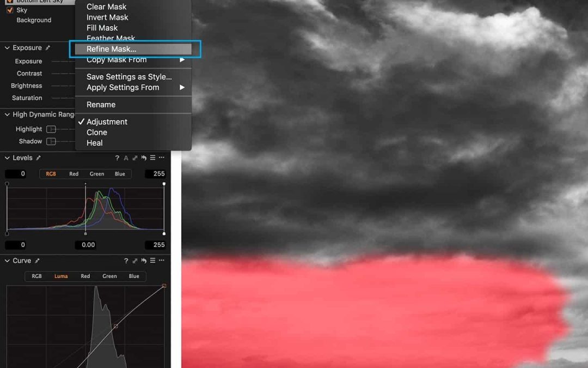Reset the Levels tool with undo arrow
Image resolution: width=588 pixels, height=368 pixels.
(144, 158)
